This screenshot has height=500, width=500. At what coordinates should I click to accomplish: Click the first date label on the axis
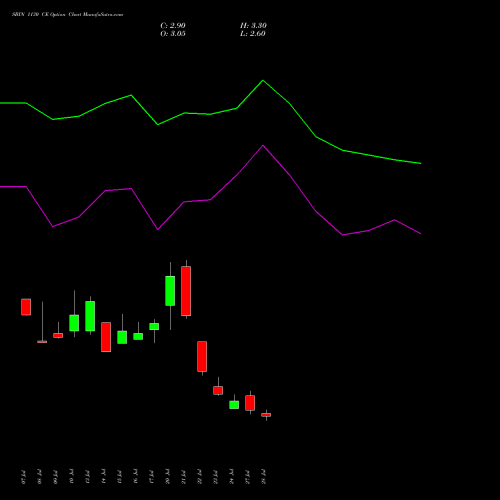tap(23, 477)
